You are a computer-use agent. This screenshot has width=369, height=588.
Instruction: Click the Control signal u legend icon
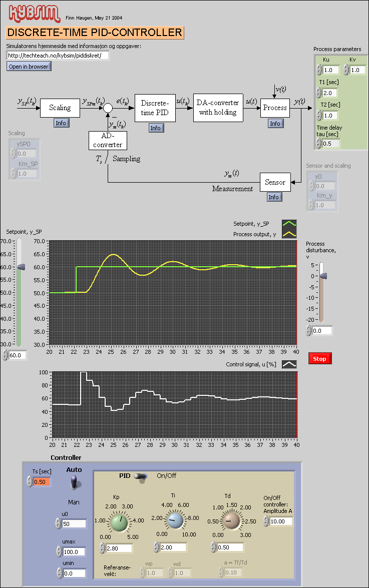point(289,364)
